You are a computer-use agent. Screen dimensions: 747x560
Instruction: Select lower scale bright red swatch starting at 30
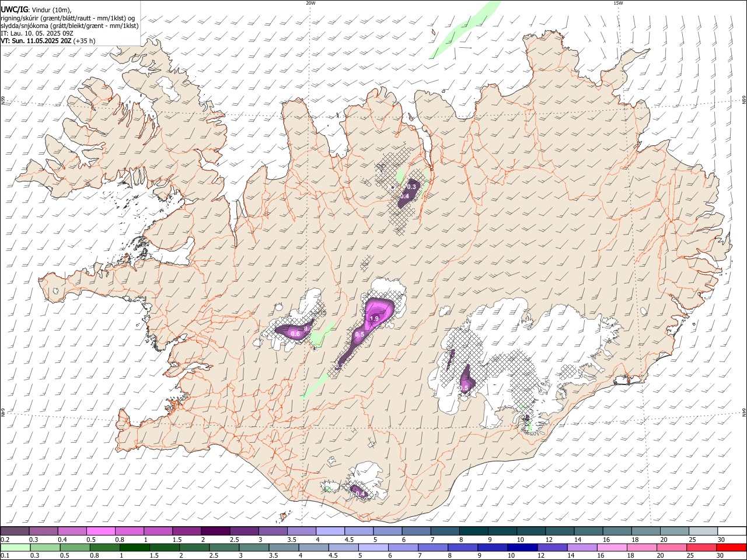[731, 547]
